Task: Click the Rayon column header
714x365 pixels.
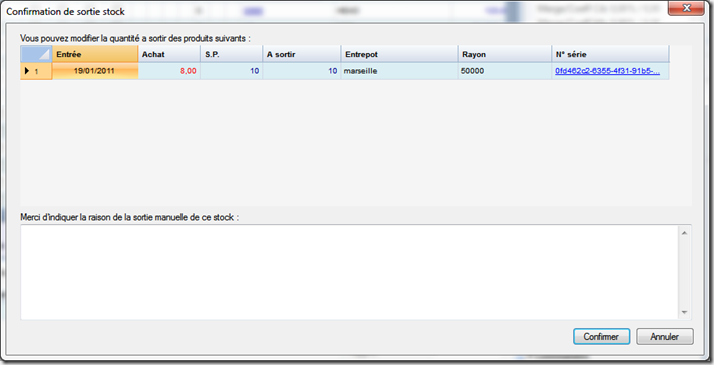Action: tap(505, 54)
